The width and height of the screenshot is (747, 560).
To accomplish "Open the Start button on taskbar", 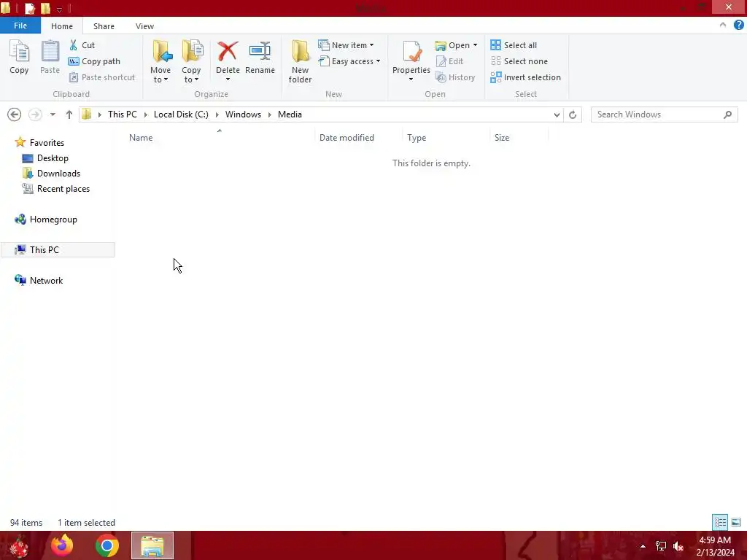I will [x=18, y=545].
